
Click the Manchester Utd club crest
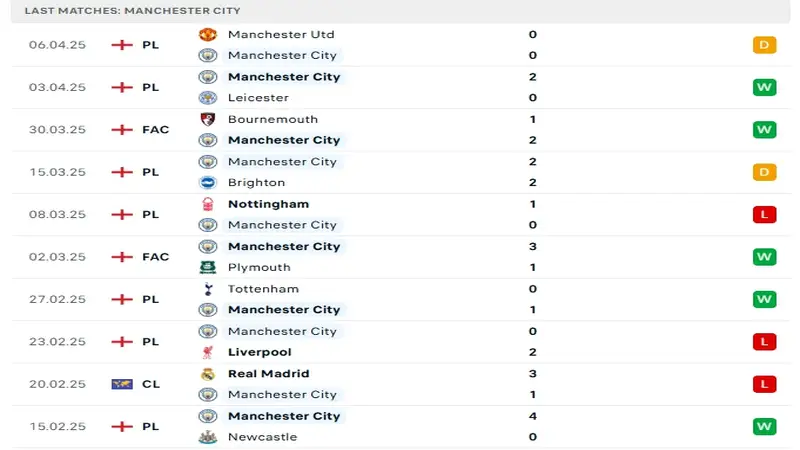click(208, 34)
